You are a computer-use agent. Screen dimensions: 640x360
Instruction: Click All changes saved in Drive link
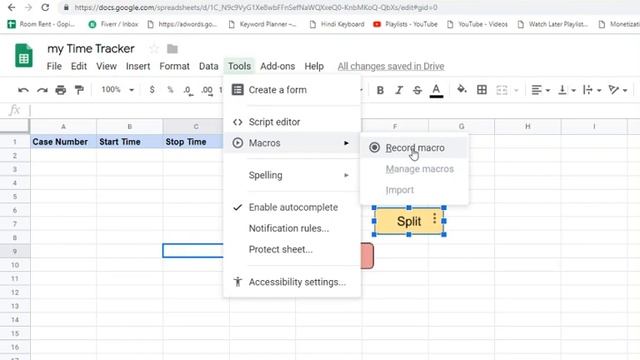391,66
